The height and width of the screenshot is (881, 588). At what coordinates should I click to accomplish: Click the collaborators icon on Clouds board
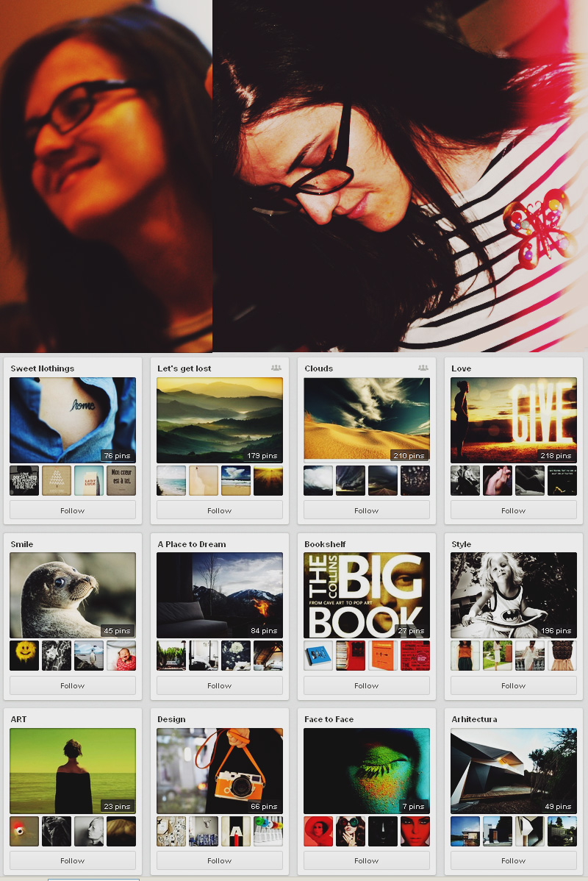[x=423, y=368]
